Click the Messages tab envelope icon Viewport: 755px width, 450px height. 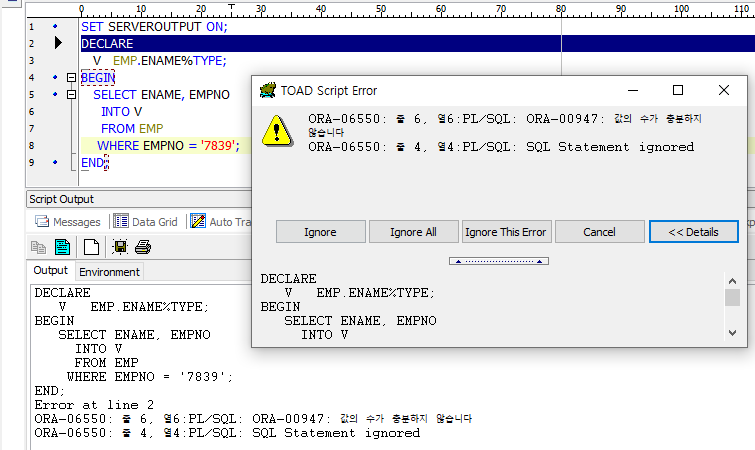(x=42, y=221)
